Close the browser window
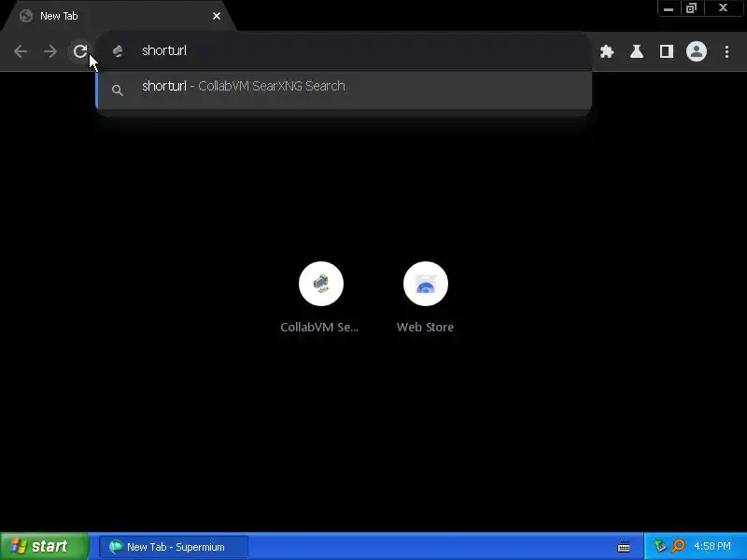This screenshot has width=747, height=560. 723,8
